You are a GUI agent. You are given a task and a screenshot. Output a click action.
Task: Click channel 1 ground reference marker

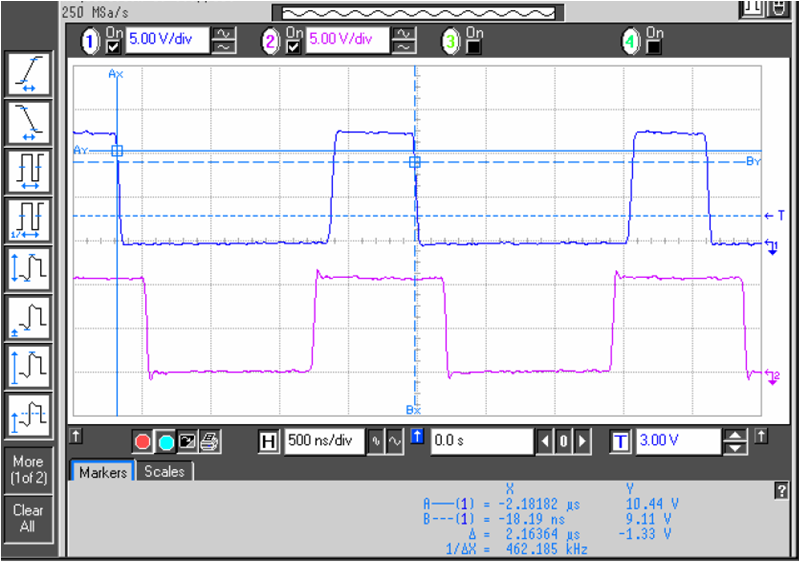772,247
